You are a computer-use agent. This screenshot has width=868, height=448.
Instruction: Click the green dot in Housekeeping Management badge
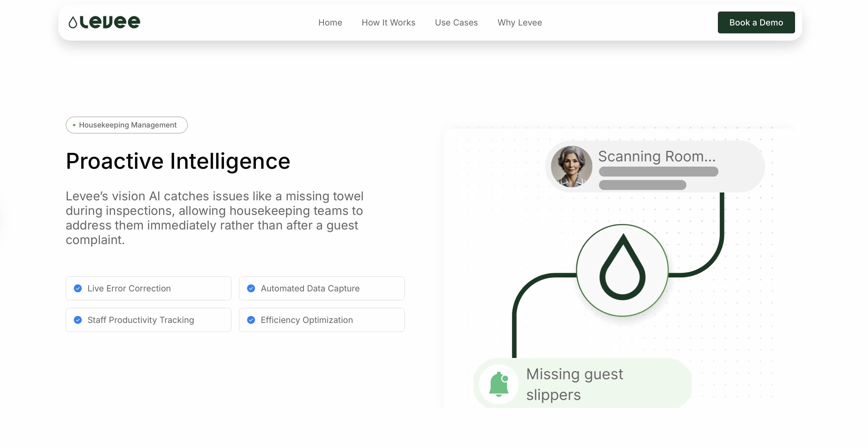tap(74, 125)
